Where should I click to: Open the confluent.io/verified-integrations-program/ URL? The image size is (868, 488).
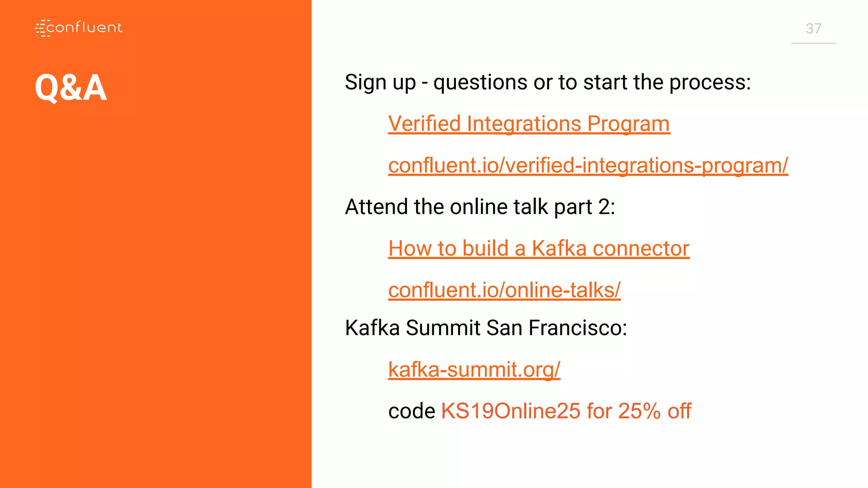click(x=588, y=165)
